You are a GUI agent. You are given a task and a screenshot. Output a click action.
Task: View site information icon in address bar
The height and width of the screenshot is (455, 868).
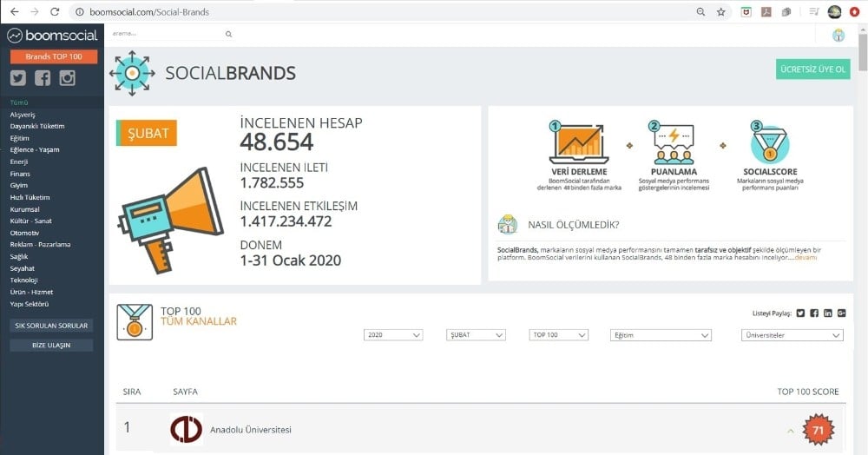coord(80,11)
